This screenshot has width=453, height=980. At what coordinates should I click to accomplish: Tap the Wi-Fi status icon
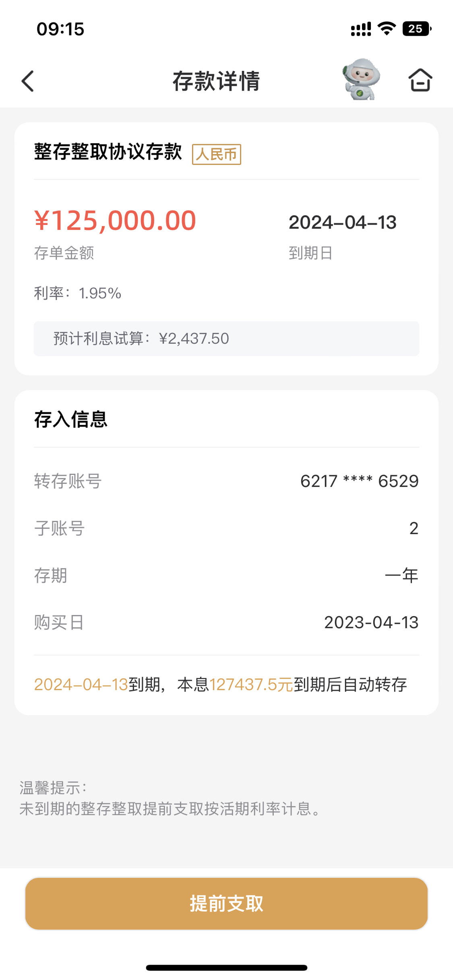click(x=387, y=29)
